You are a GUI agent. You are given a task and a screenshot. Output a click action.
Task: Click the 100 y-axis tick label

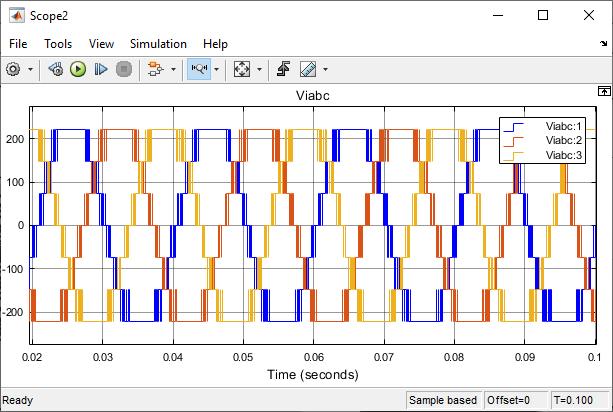(x=15, y=182)
